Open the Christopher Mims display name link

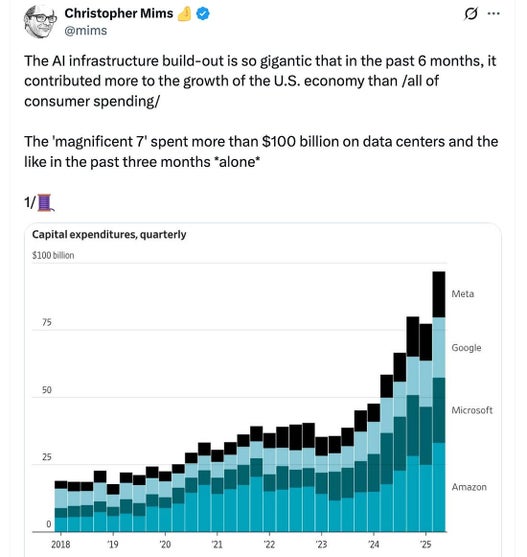point(119,13)
